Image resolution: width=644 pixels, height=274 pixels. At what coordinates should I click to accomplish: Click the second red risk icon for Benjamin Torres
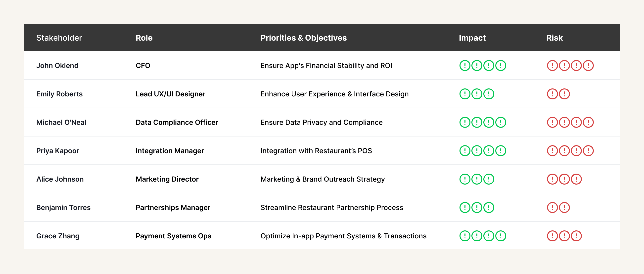click(x=564, y=208)
